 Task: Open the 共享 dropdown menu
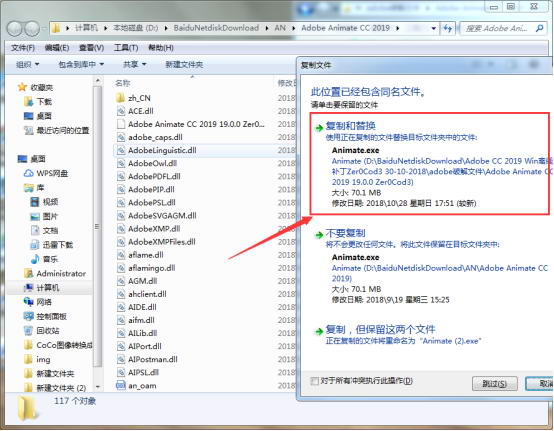[x=134, y=65]
